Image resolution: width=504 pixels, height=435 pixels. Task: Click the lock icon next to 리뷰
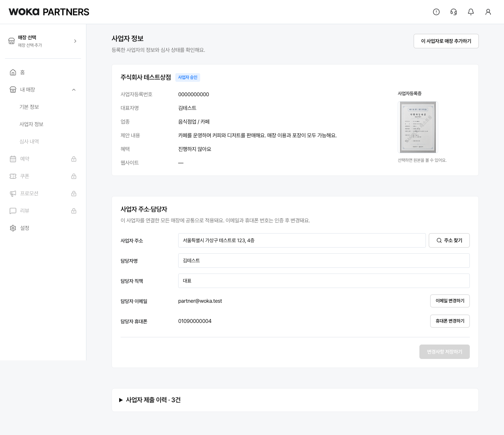tap(74, 211)
